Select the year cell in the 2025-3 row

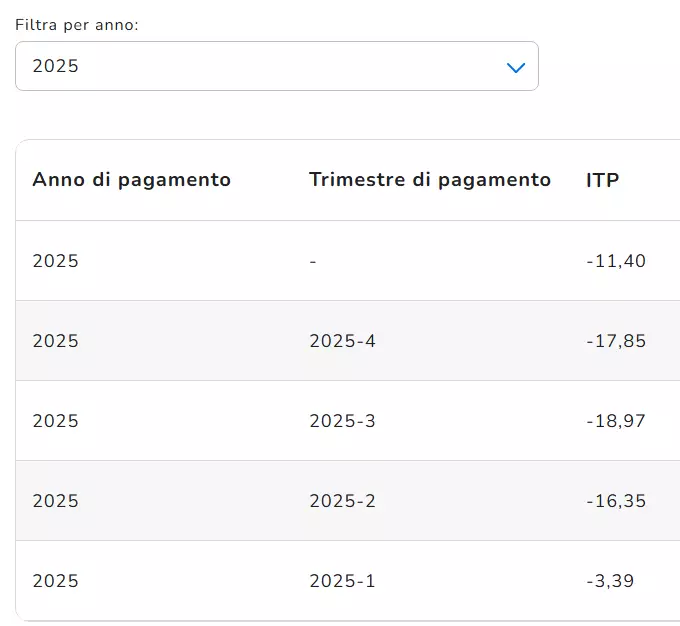pos(55,421)
